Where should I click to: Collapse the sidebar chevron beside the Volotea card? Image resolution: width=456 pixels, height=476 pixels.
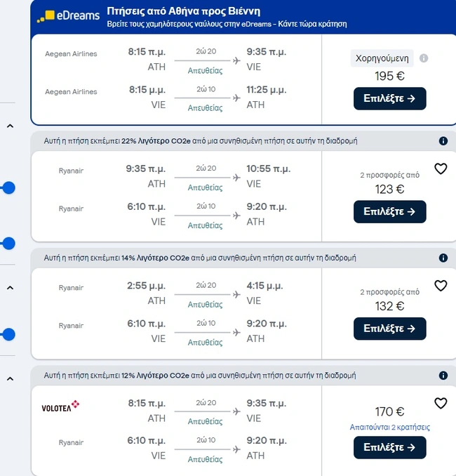[x=10, y=379]
